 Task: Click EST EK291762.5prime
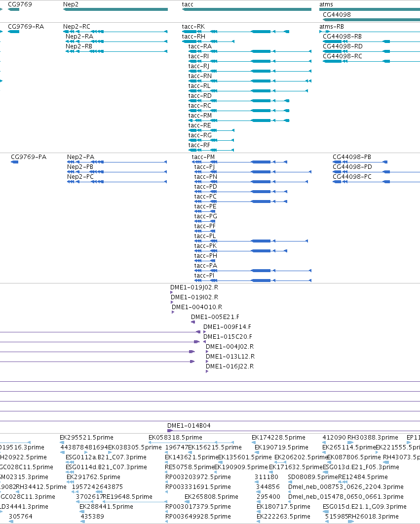pos(93,477)
